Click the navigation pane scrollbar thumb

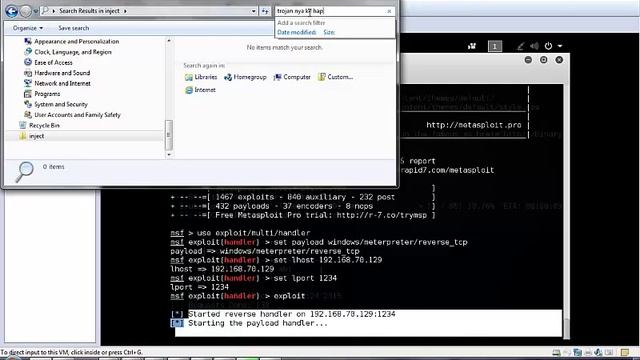169,135
